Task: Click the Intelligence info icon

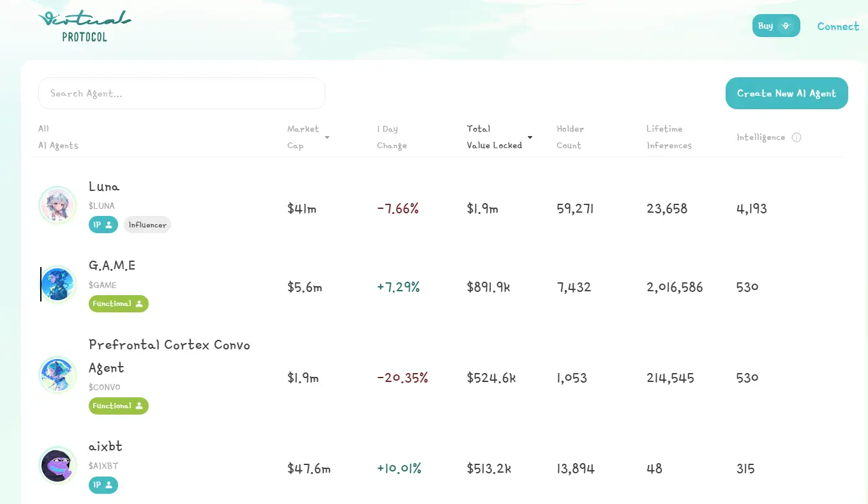Action: point(796,137)
